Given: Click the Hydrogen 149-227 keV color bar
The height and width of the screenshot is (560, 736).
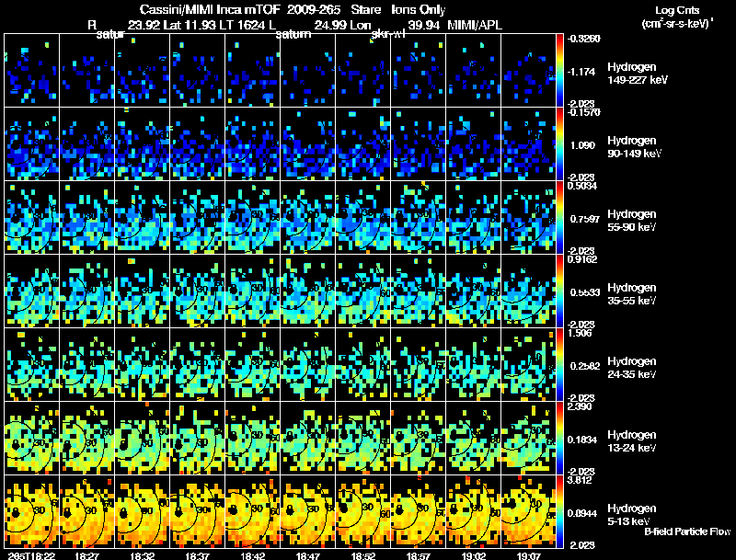Looking at the screenshot, I should pyautogui.click(x=559, y=71).
